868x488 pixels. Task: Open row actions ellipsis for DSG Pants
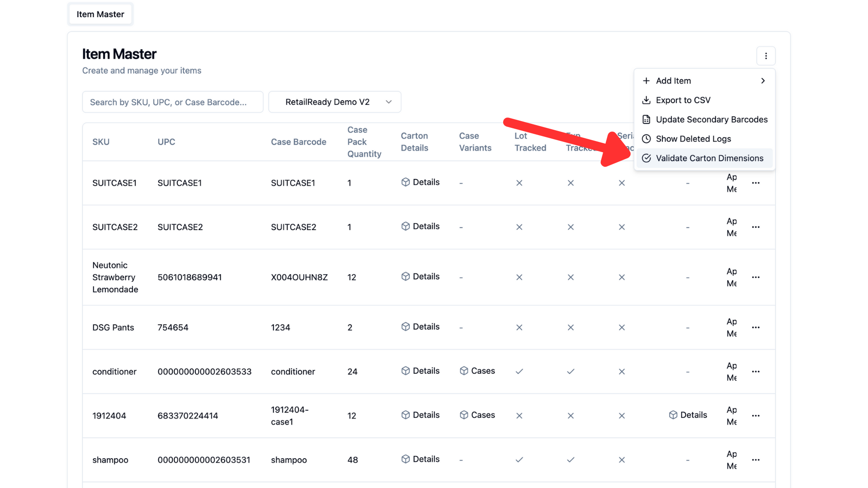coord(756,328)
